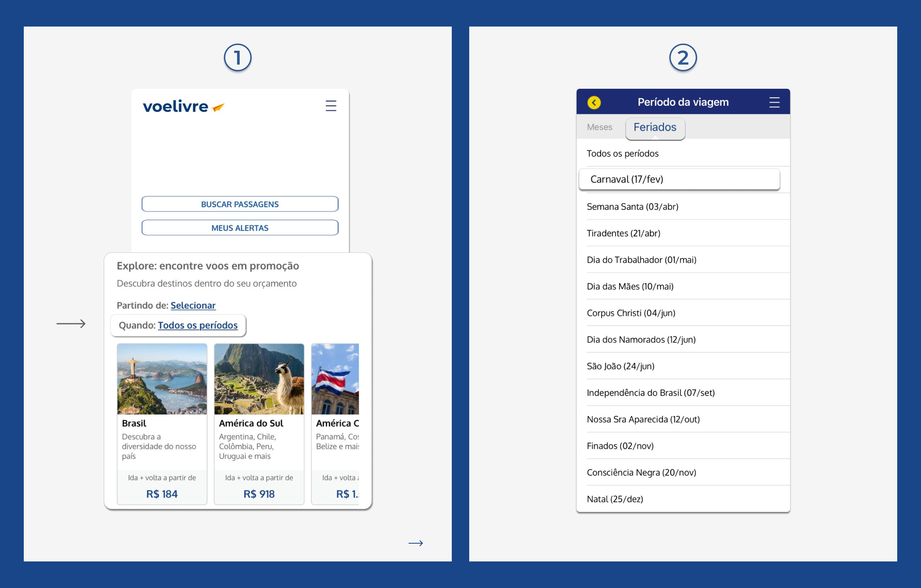Image resolution: width=921 pixels, height=588 pixels.
Task: Click the R$ 184 price on the Brasil card
Action: pyautogui.click(x=162, y=494)
